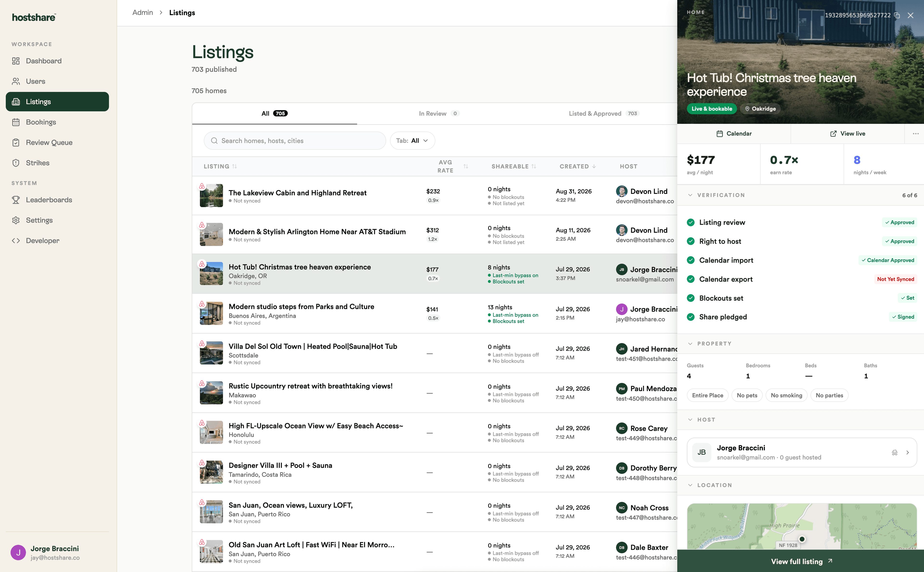Screen dimensions: 924x572
Task: Click Airbnb icon on Designer Villa III row
Action: click(x=202, y=463)
